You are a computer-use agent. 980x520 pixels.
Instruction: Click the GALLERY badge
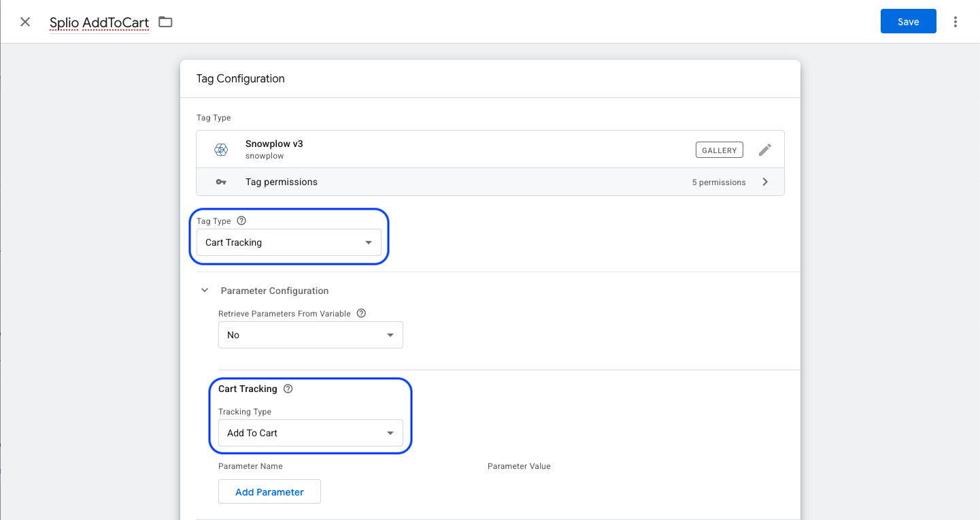point(720,150)
